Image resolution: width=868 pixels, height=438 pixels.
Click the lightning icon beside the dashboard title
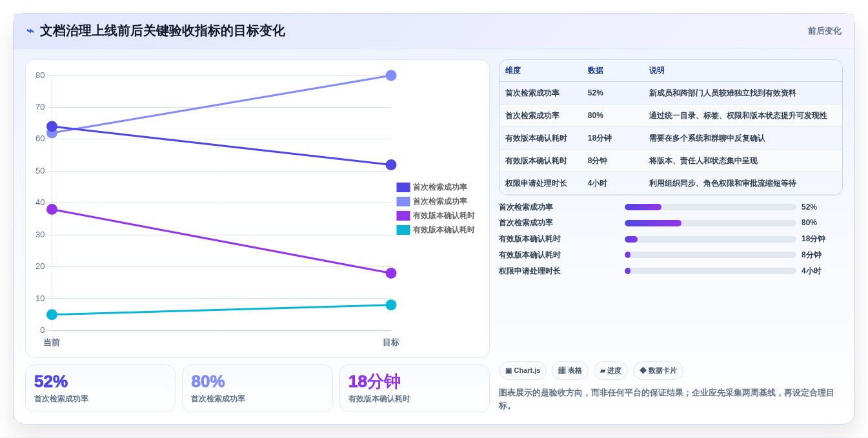click(x=30, y=31)
